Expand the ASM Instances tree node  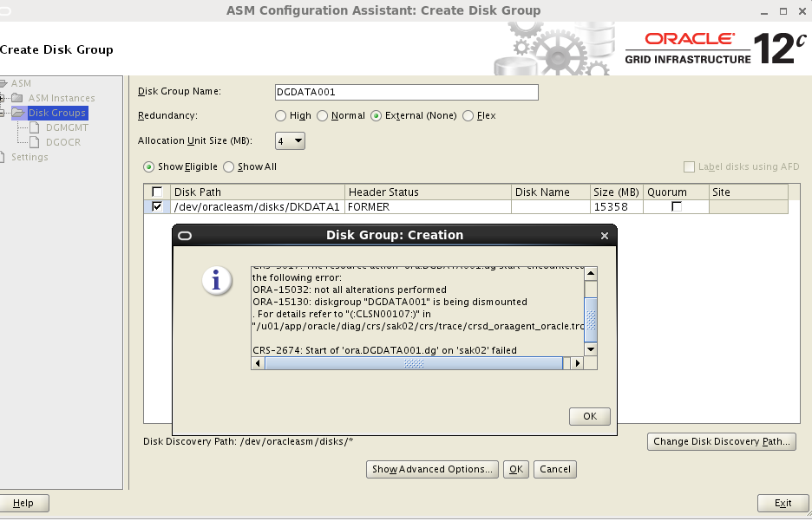(3, 97)
